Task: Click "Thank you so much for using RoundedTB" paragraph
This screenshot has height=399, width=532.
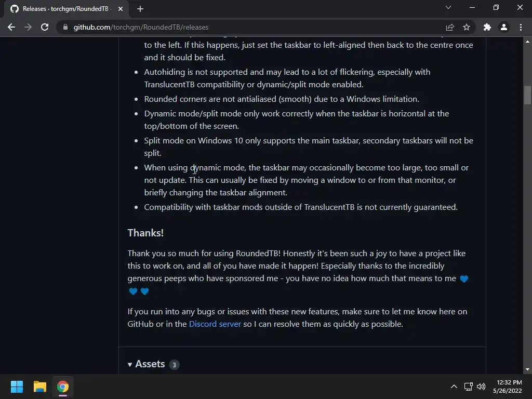Action: tap(298, 272)
